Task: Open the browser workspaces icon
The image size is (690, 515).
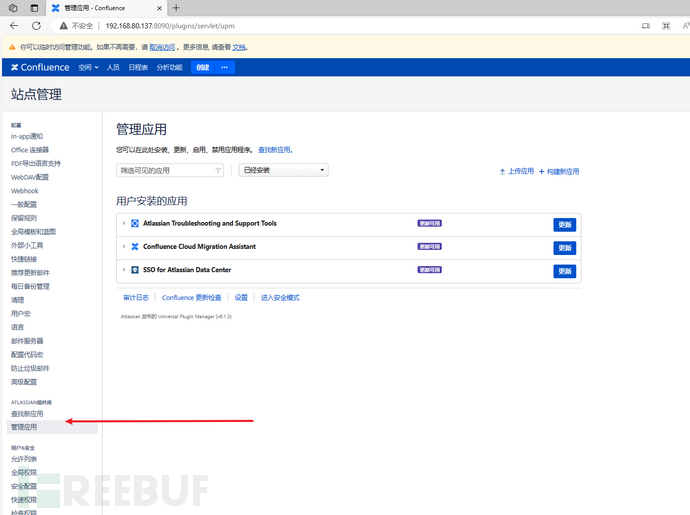Action: pos(13,7)
